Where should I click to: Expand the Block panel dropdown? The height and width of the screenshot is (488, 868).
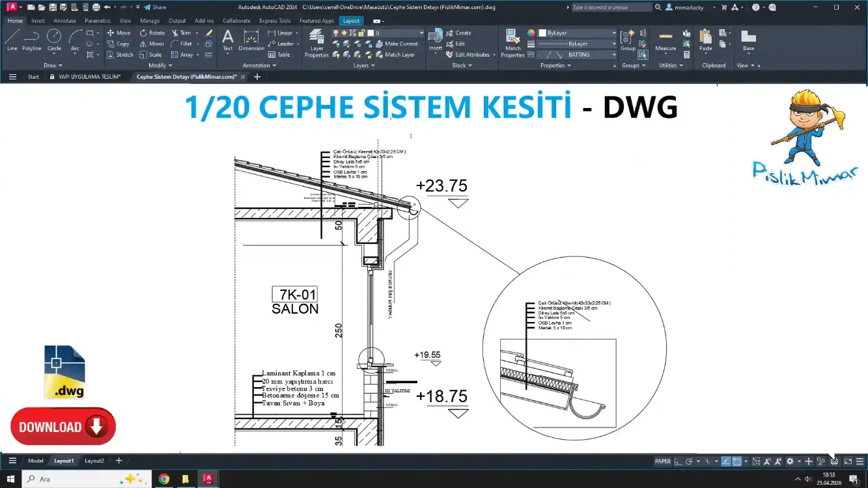tap(462, 65)
